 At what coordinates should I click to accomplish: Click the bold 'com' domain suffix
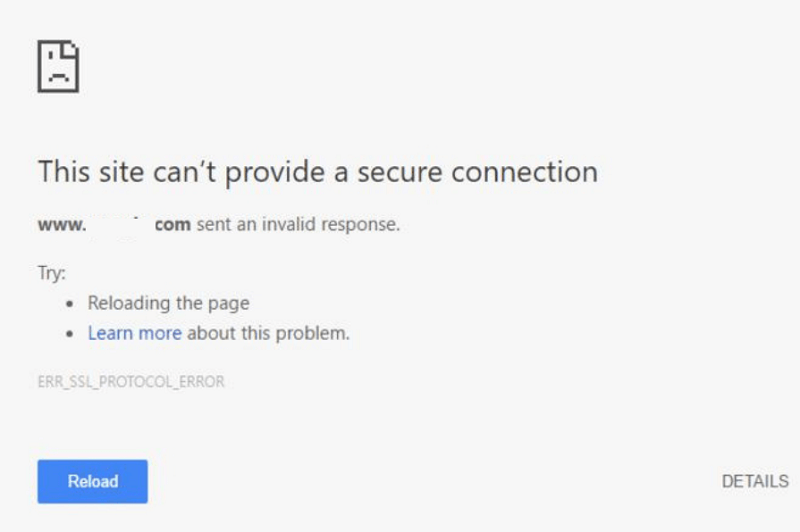click(172, 225)
